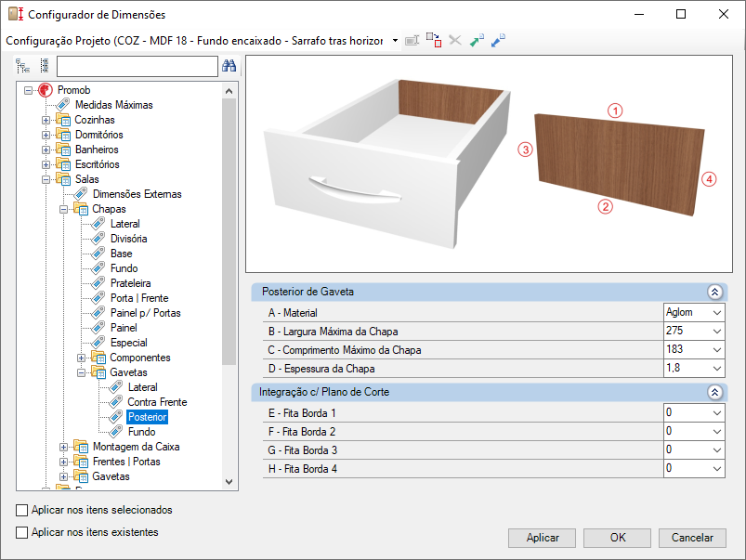
Task: Open Largura Máxima da Chapa dropdown
Action: 717,332
